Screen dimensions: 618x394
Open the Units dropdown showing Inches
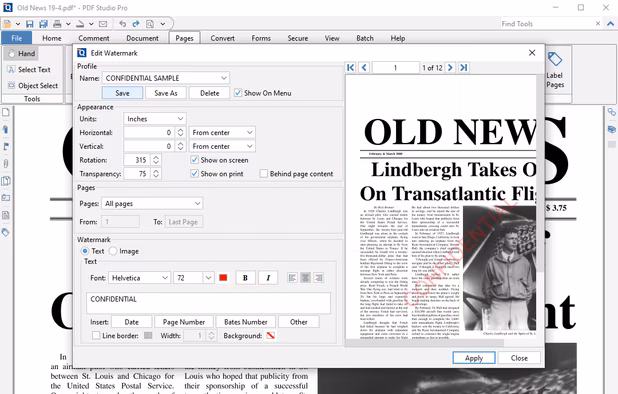click(x=155, y=119)
